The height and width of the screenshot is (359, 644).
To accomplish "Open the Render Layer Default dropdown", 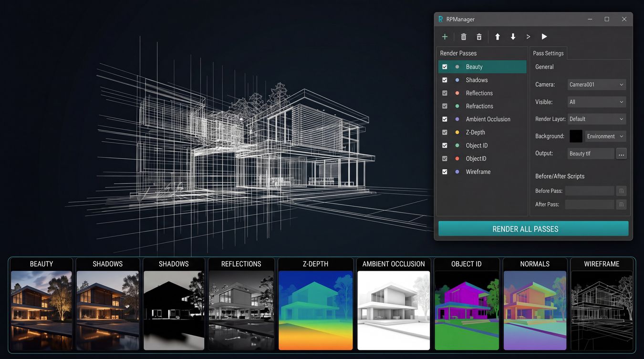I will pyautogui.click(x=597, y=119).
